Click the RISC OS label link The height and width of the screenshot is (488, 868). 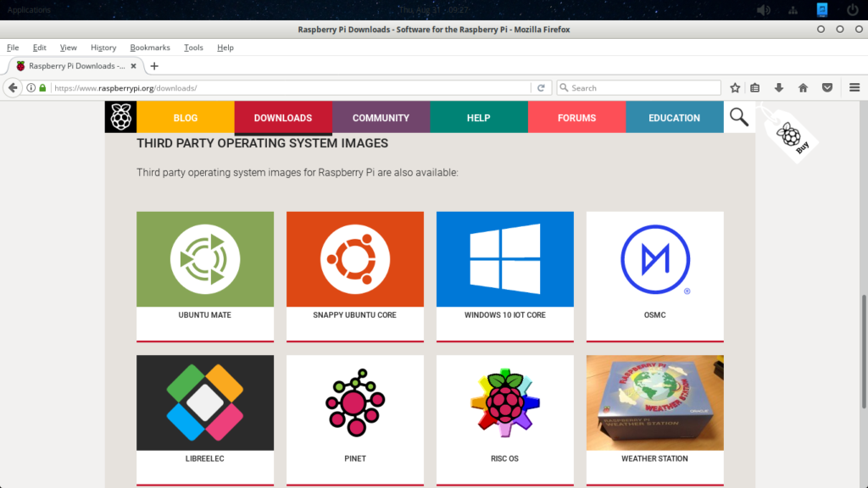[x=504, y=458]
